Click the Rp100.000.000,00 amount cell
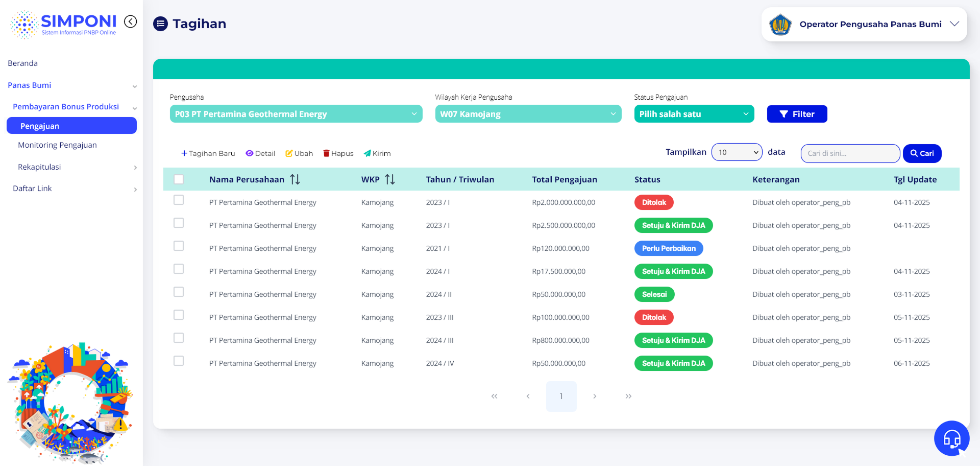980x466 pixels. coord(560,317)
